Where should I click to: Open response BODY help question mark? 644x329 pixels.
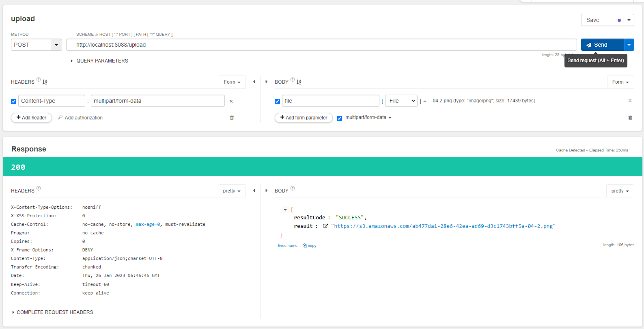[293, 188]
